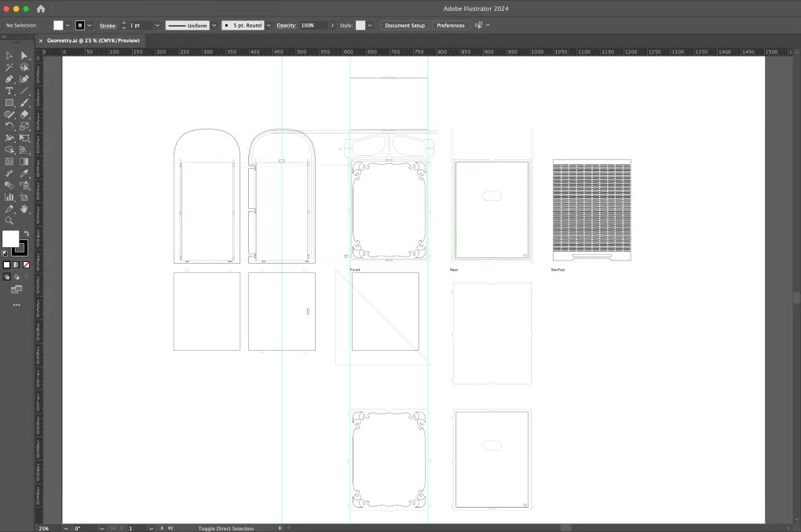Select the Pen tool

click(x=9, y=78)
